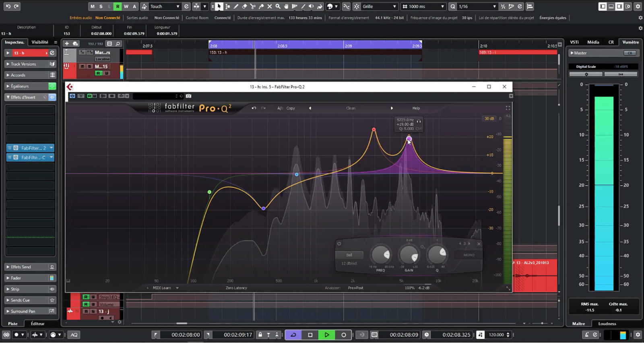Screen dimensions: 644x343
Task: Select the Scissors split tool
Action: coord(253,6)
